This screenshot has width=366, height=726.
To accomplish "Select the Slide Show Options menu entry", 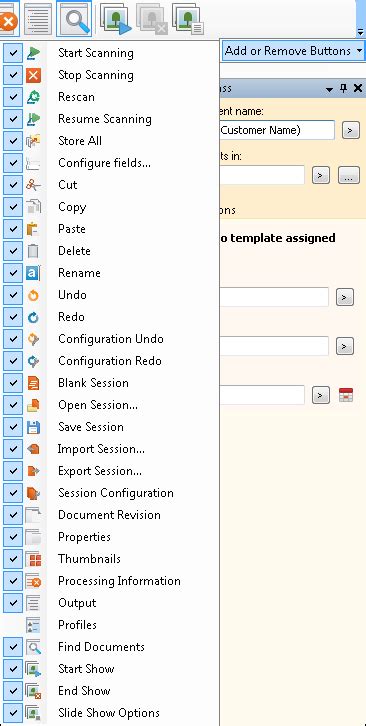I will pos(110,713).
